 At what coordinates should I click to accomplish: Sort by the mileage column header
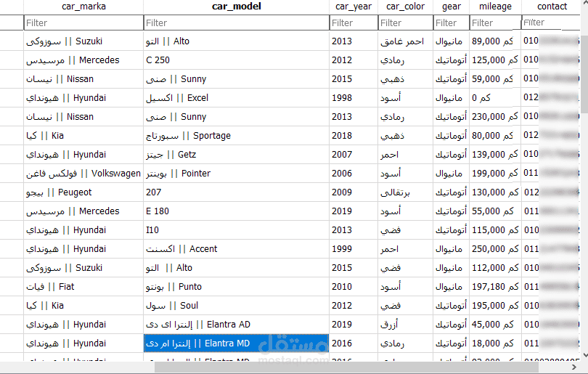click(495, 7)
